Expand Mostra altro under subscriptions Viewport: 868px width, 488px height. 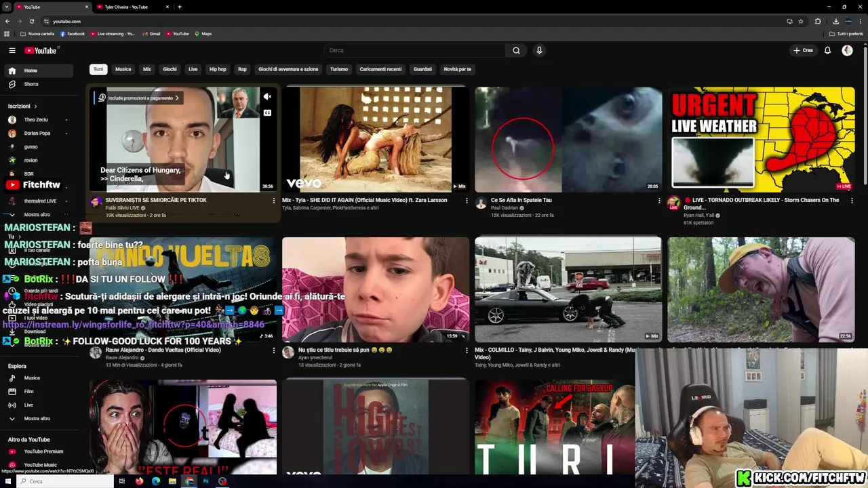[37, 214]
